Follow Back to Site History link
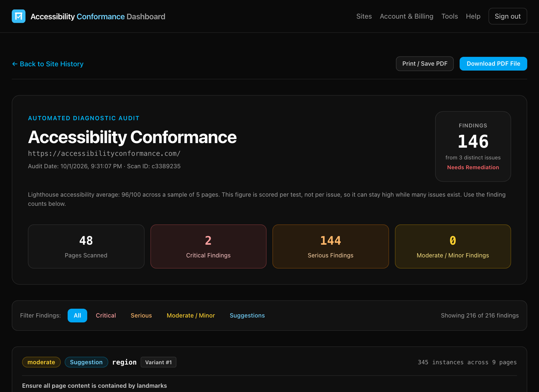This screenshot has width=539, height=392. pos(48,64)
